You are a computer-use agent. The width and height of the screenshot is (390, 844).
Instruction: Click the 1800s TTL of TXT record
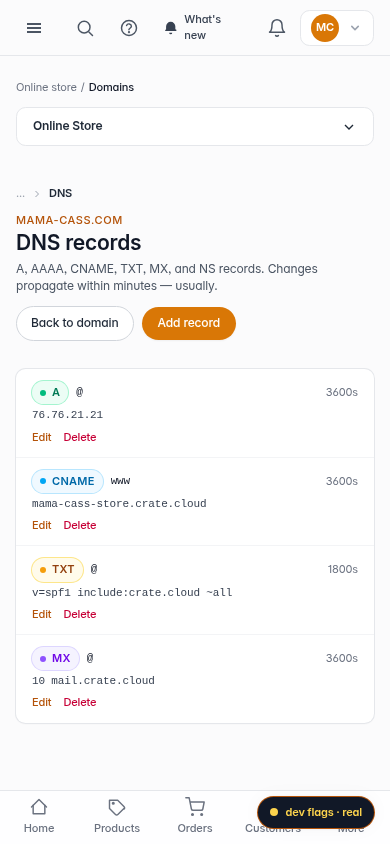tap(343, 569)
